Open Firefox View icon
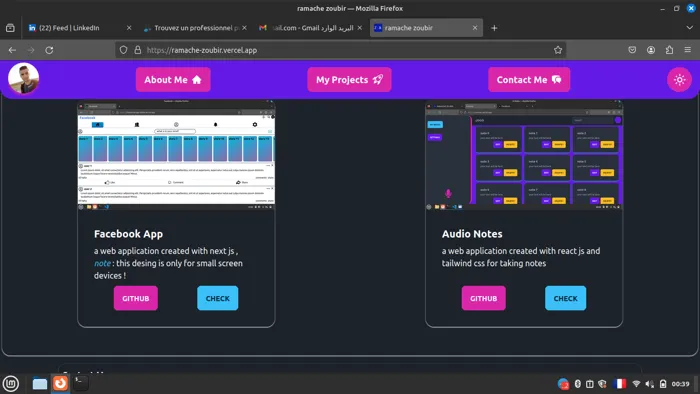This screenshot has width=700, height=394. click(x=10, y=28)
